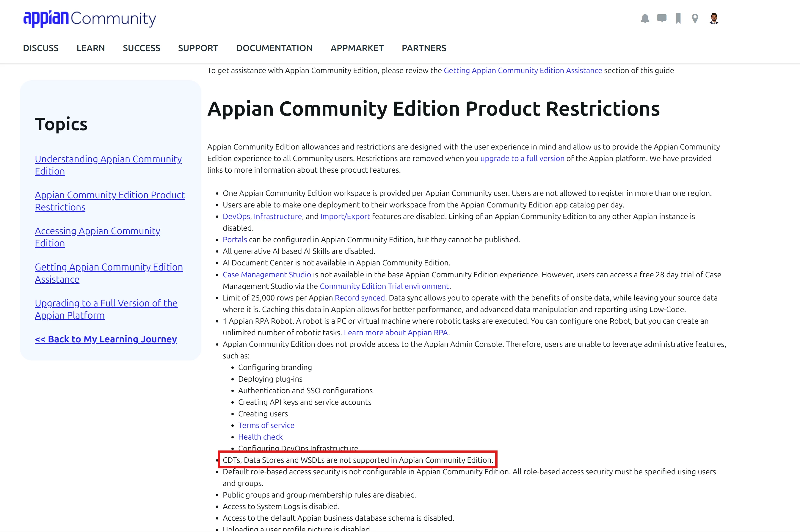Open the Import/Export link

345,216
